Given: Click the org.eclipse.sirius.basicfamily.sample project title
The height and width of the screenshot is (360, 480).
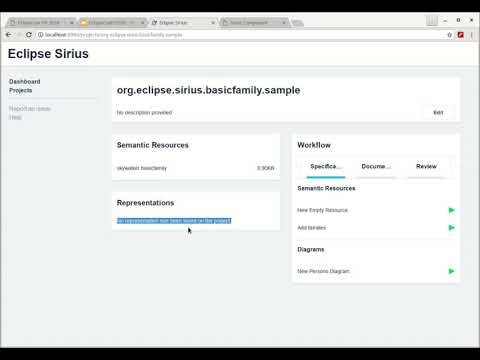Looking at the screenshot, I should pyautogui.click(x=209, y=90).
